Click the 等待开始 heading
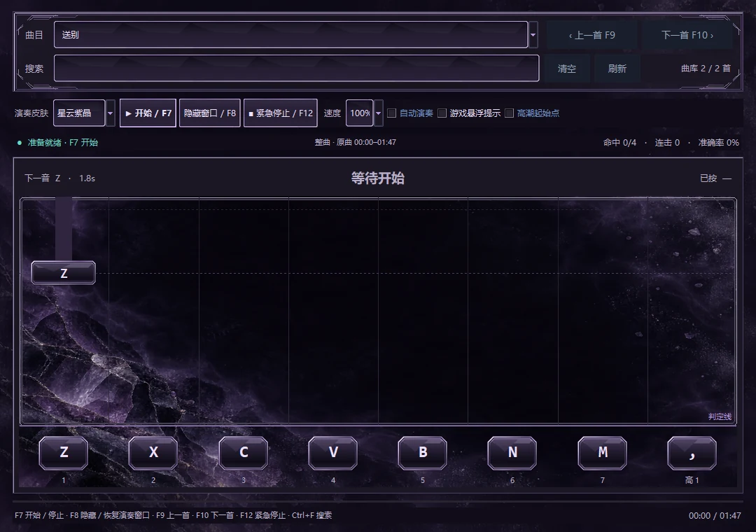756x532 pixels. (377, 178)
